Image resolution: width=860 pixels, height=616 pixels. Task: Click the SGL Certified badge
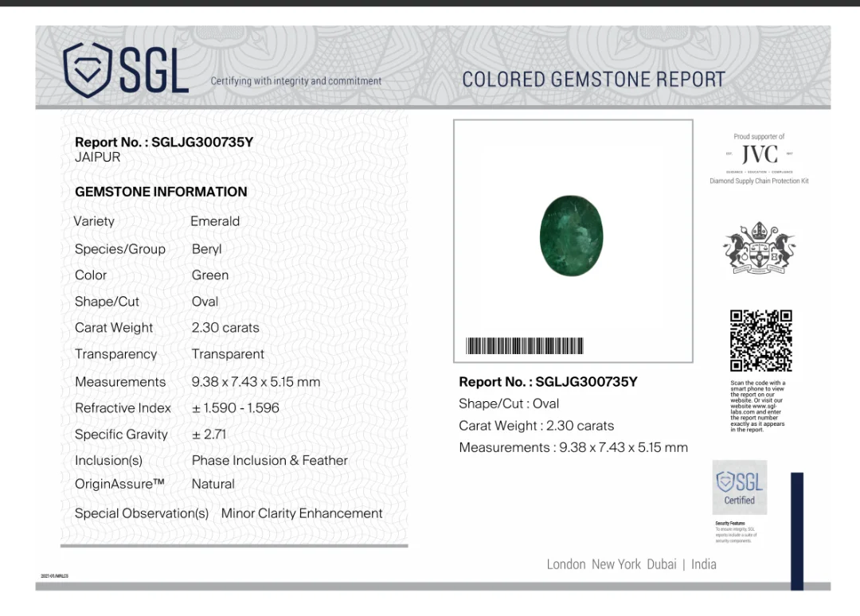point(739,487)
